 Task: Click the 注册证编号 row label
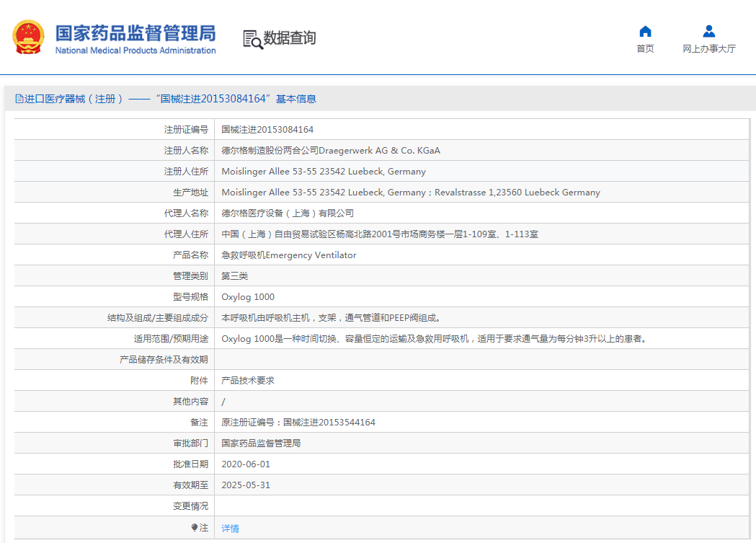pyautogui.click(x=186, y=129)
